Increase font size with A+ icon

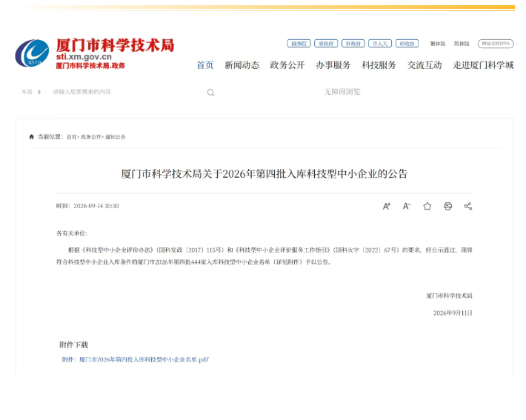click(387, 206)
